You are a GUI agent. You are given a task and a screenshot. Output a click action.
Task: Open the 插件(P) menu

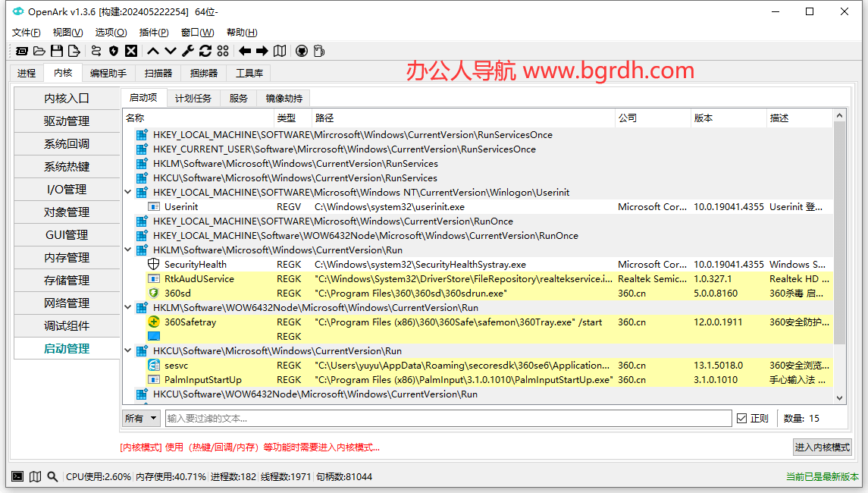click(x=154, y=32)
